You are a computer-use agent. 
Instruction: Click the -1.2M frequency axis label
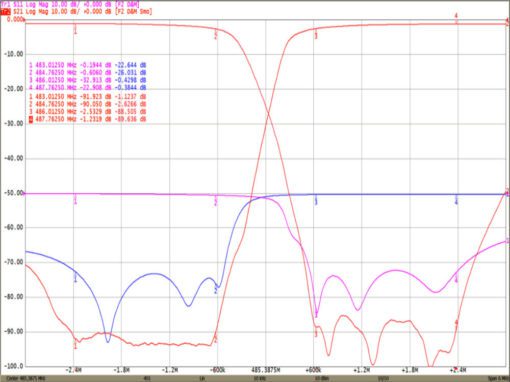tap(170, 370)
